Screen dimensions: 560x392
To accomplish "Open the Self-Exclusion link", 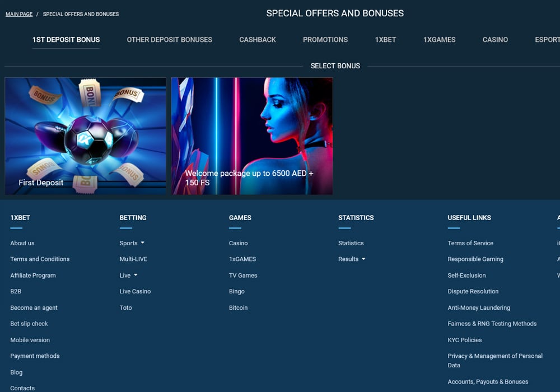I will 466,276.
